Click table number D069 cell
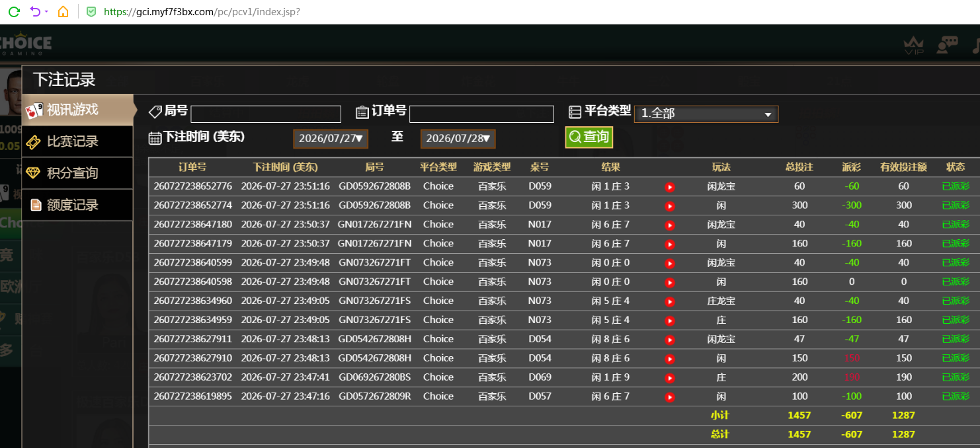 pyautogui.click(x=540, y=377)
